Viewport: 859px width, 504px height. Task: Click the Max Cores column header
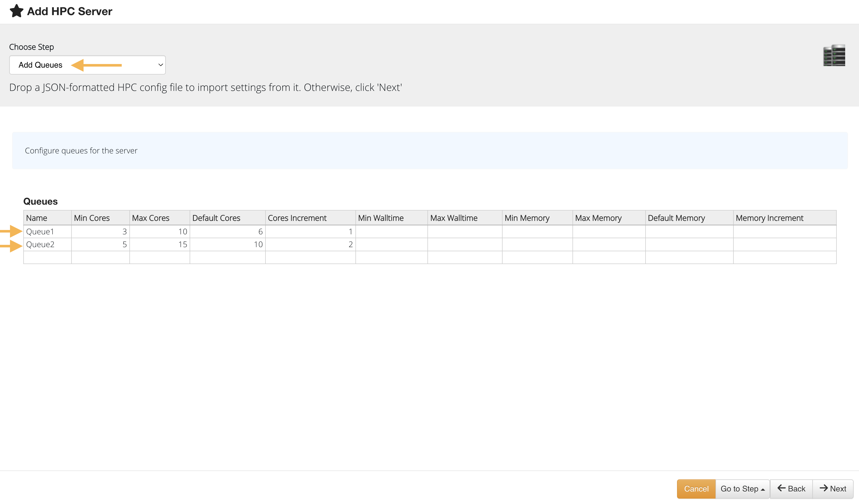pyautogui.click(x=160, y=218)
